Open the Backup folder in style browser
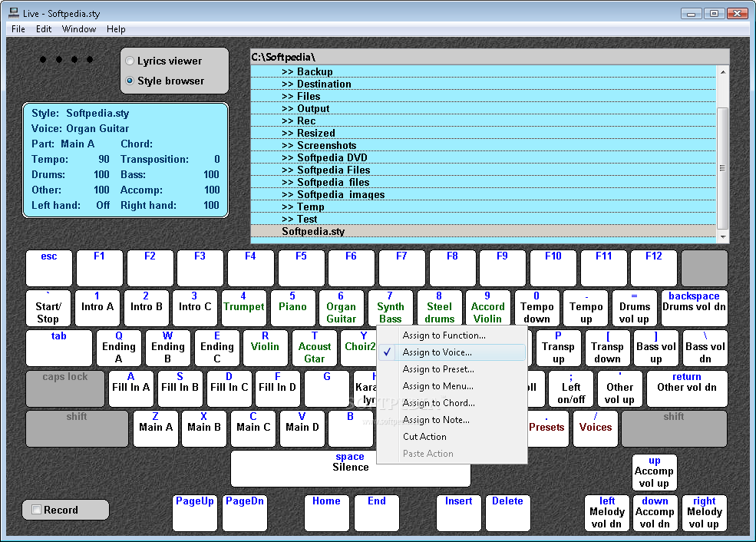The width and height of the screenshot is (756, 542). point(483,72)
